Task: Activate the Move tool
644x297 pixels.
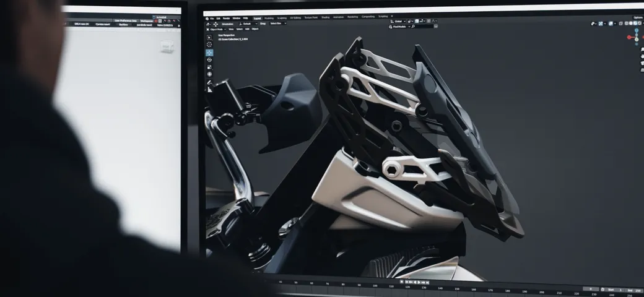Action: tap(209, 53)
